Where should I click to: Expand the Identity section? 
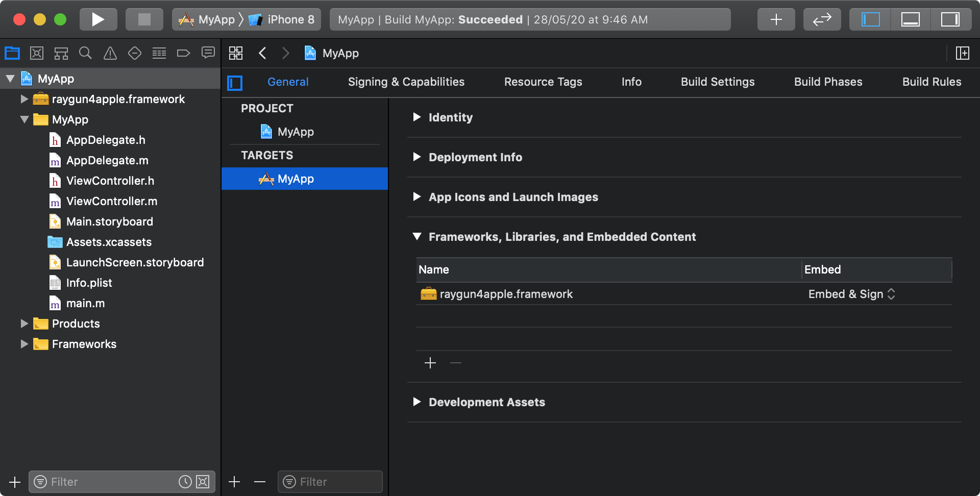[417, 117]
